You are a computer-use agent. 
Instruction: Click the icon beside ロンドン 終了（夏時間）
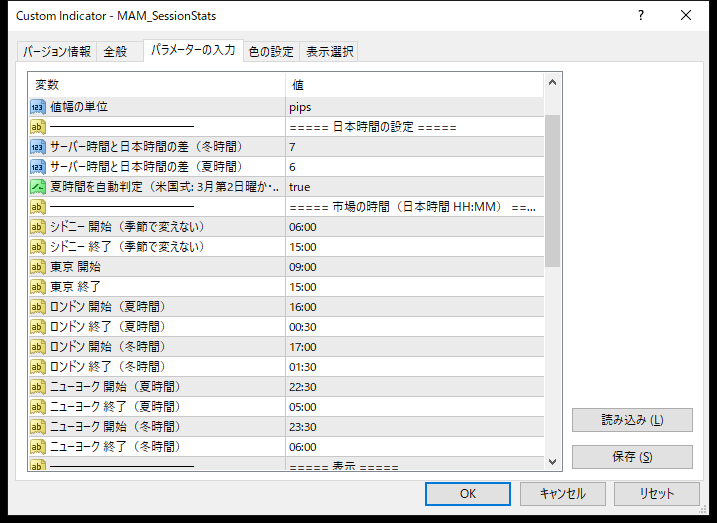pos(38,327)
